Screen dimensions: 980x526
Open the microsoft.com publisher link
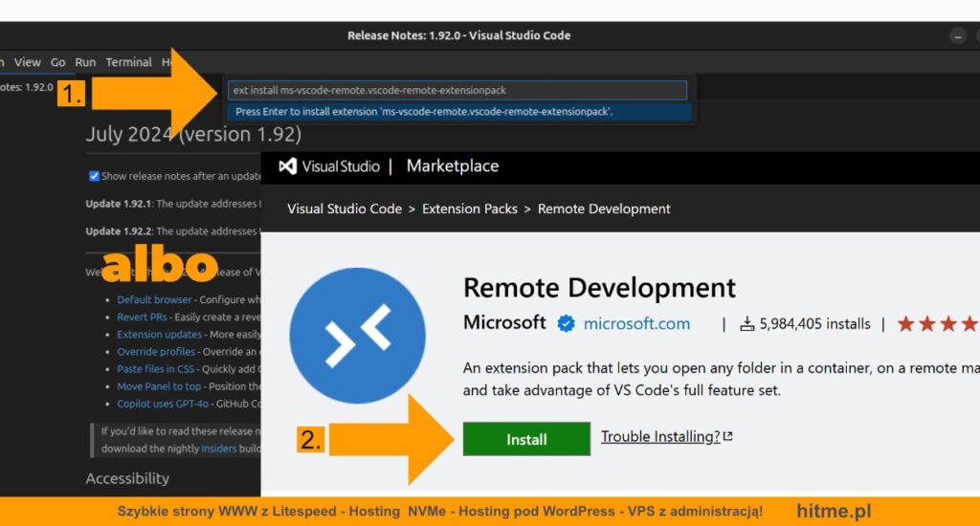point(636,323)
